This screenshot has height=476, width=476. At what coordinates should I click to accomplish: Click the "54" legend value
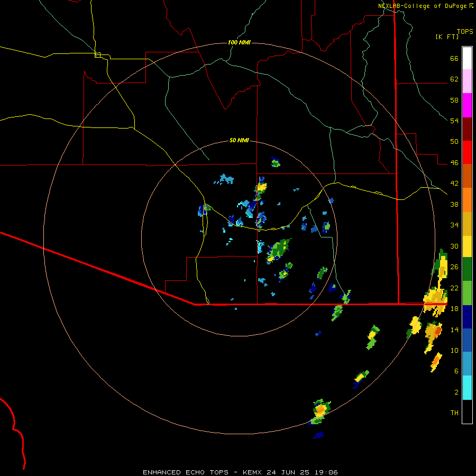pos(454,121)
